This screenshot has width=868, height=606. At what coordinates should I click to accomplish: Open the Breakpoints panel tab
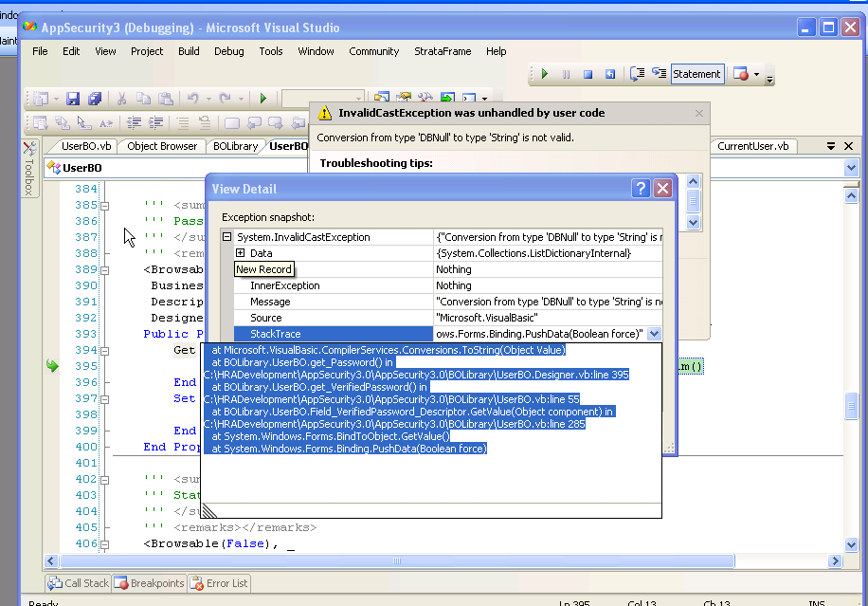pyautogui.click(x=149, y=583)
